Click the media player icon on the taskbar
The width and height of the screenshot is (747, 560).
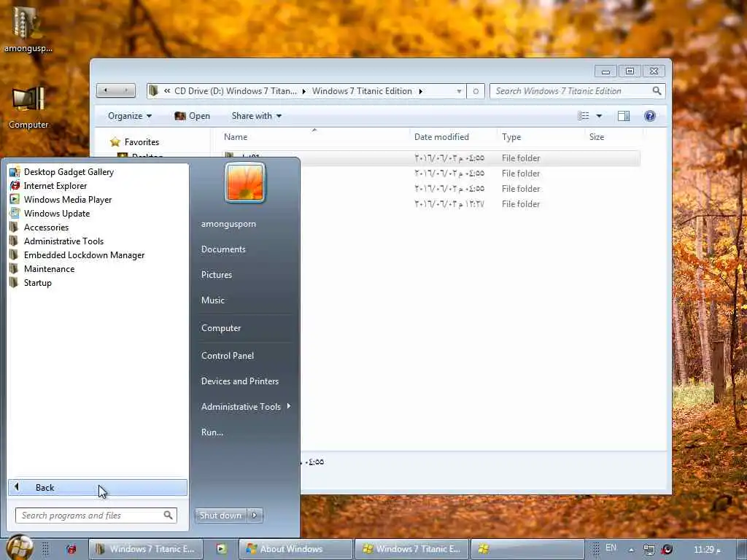[222, 549]
